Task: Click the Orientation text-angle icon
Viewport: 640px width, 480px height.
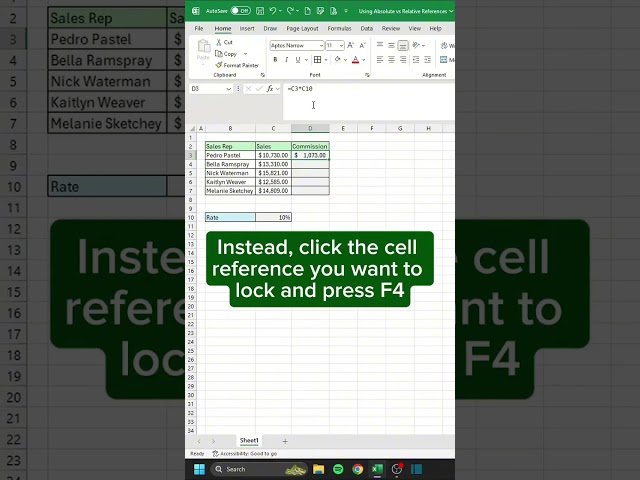Action: 416,45
